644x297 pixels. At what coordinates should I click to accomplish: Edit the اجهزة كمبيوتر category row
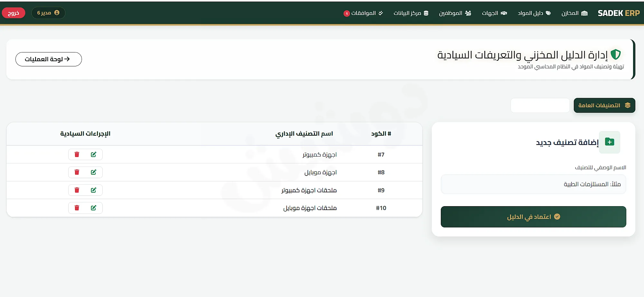(93, 155)
